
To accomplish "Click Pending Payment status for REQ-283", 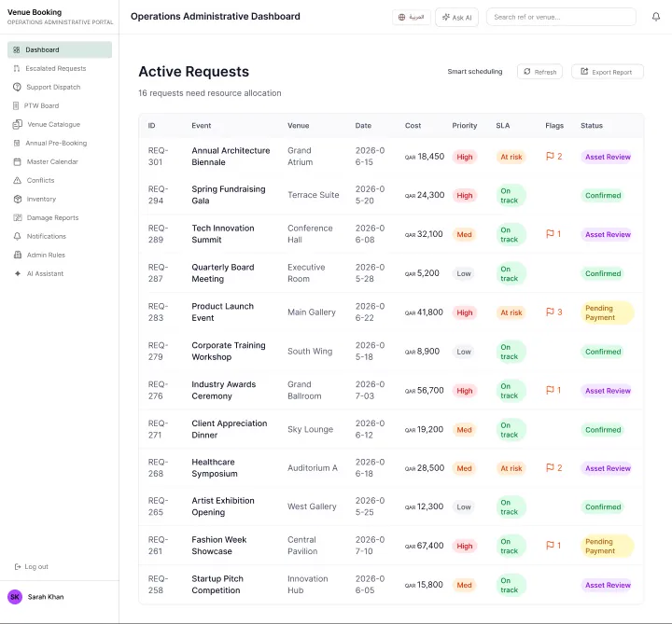I will [x=608, y=312].
